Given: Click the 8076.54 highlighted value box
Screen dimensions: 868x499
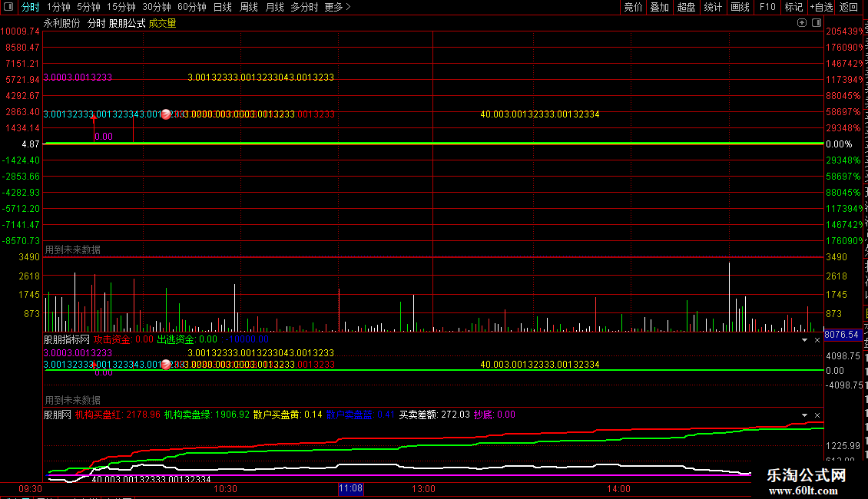Looking at the screenshot, I should click(841, 335).
